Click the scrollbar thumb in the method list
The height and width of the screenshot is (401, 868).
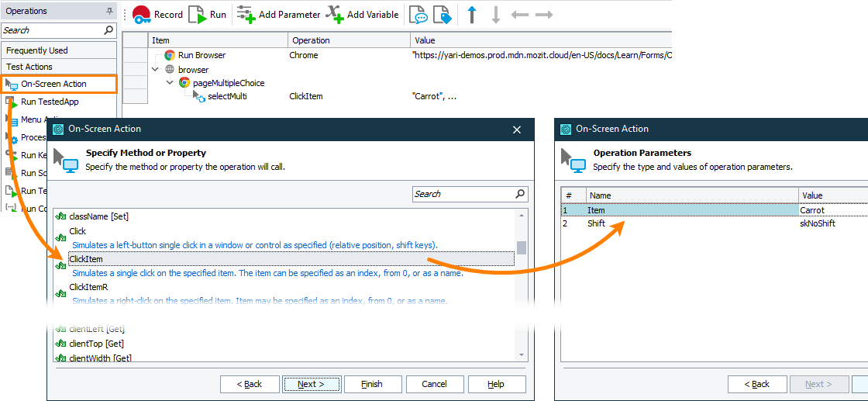(x=522, y=247)
